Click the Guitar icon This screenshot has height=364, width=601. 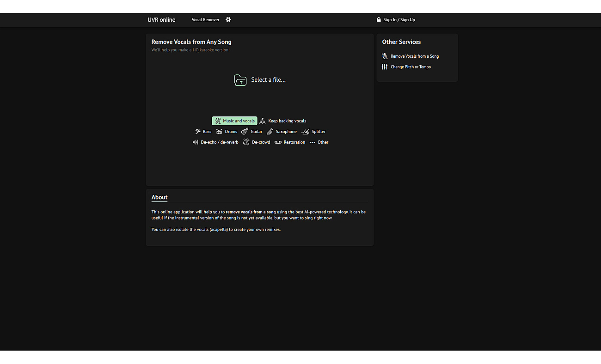[x=245, y=132]
